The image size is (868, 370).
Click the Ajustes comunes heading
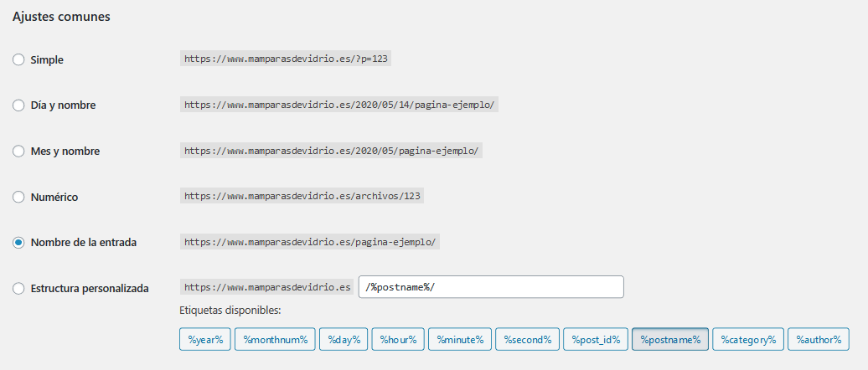[x=61, y=17]
